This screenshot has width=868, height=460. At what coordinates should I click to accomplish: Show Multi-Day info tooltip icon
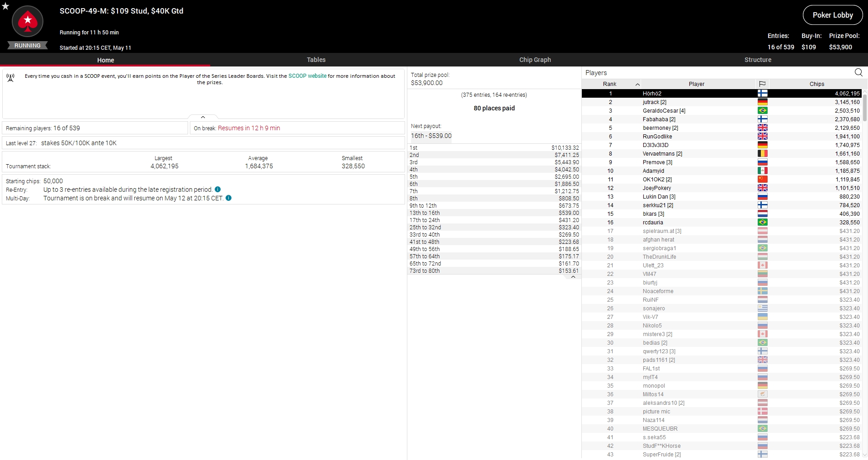click(x=229, y=198)
